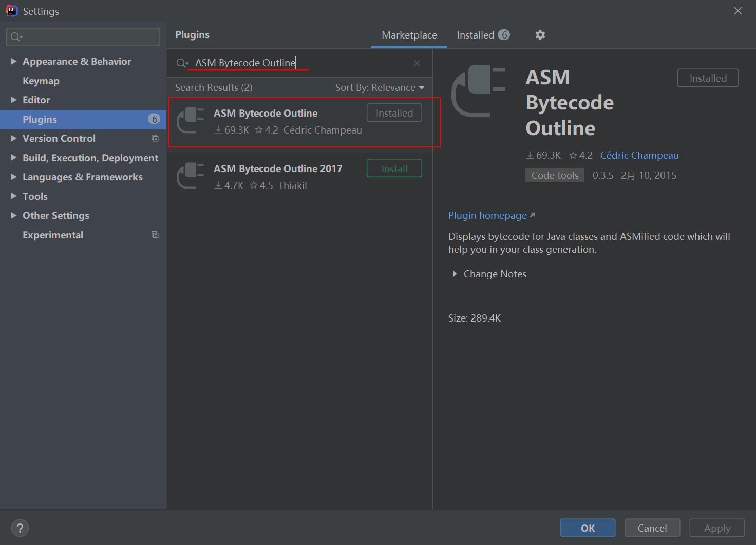Viewport: 756px width, 545px height.
Task: Click the Installed button in details pane
Action: point(708,78)
